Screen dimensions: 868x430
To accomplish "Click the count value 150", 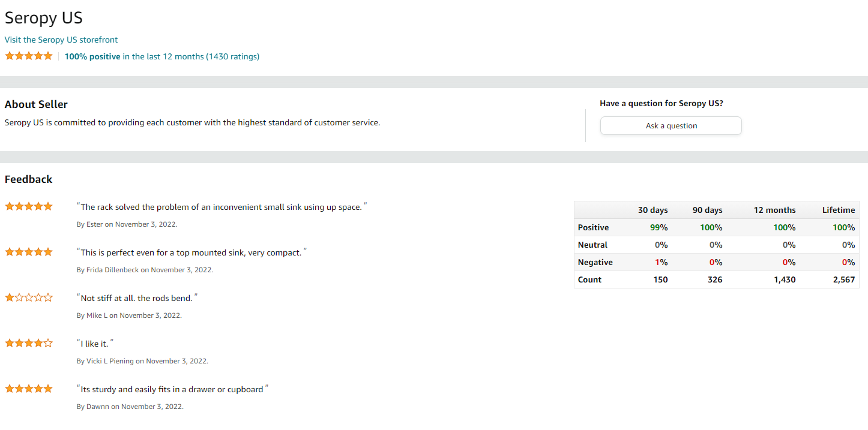I will point(661,279).
